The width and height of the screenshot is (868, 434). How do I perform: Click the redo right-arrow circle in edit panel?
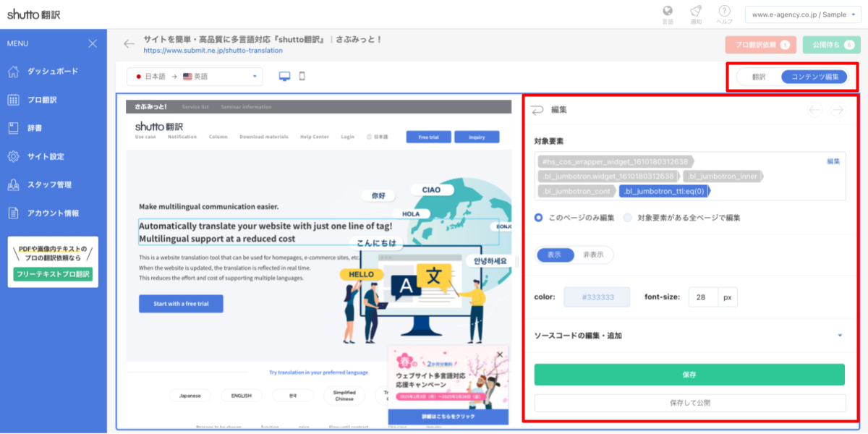[x=838, y=110]
